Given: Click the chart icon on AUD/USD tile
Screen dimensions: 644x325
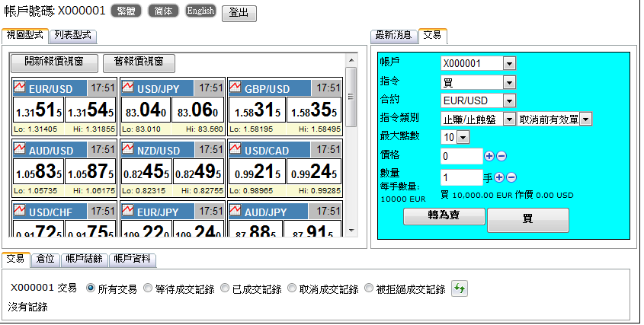Looking at the screenshot, I should click(20, 148).
